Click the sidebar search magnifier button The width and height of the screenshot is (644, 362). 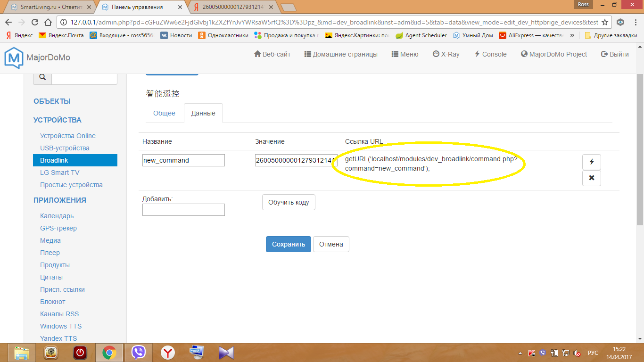[42, 77]
